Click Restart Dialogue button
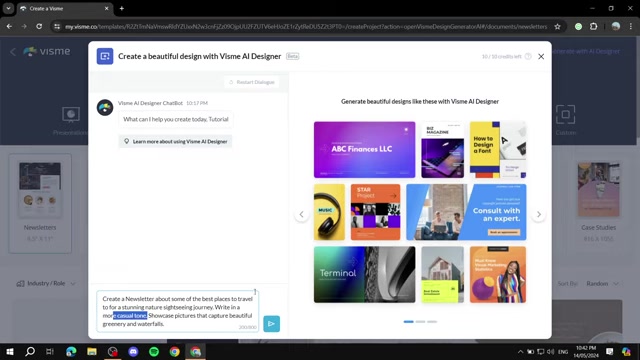This screenshot has height=360, width=640. tap(251, 82)
